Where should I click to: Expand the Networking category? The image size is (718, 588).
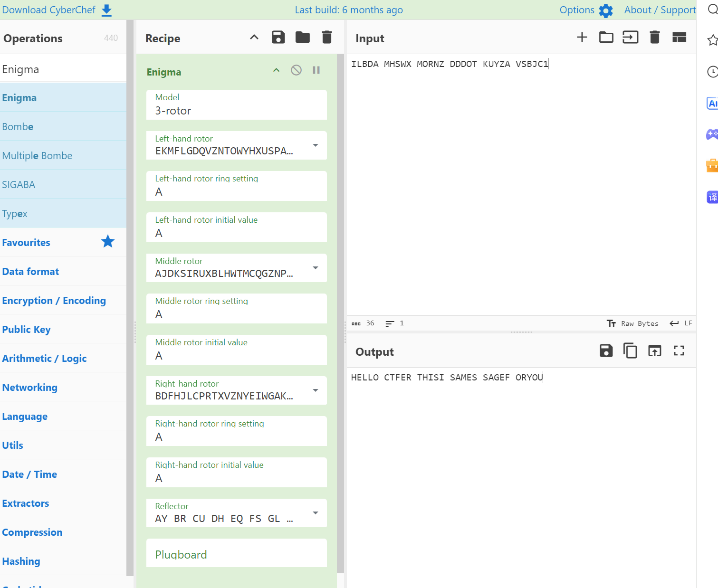coord(63,387)
